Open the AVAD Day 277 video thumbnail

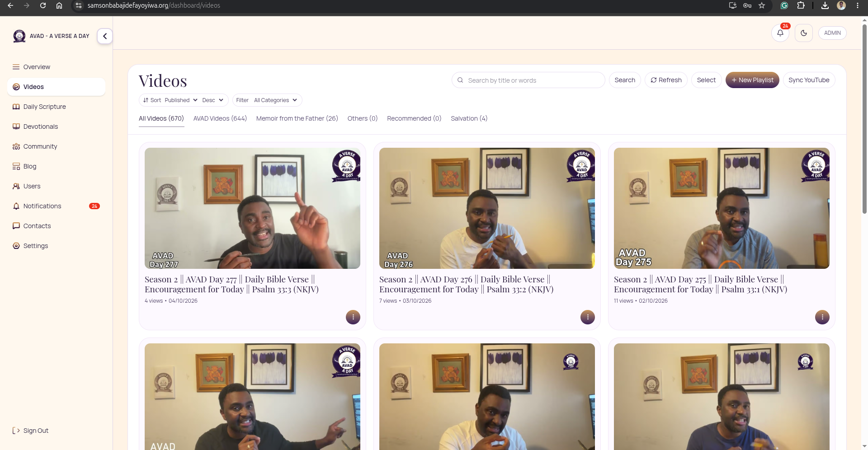[252, 208]
